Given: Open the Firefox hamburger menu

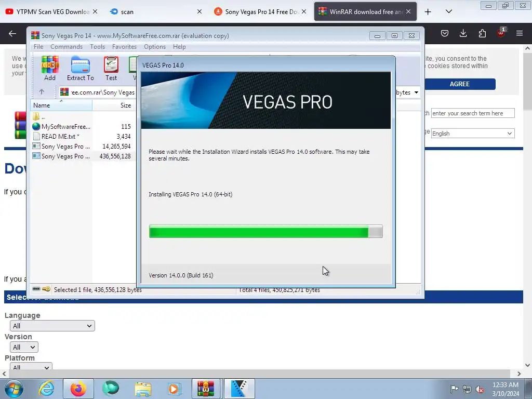Looking at the screenshot, I should [520, 33].
